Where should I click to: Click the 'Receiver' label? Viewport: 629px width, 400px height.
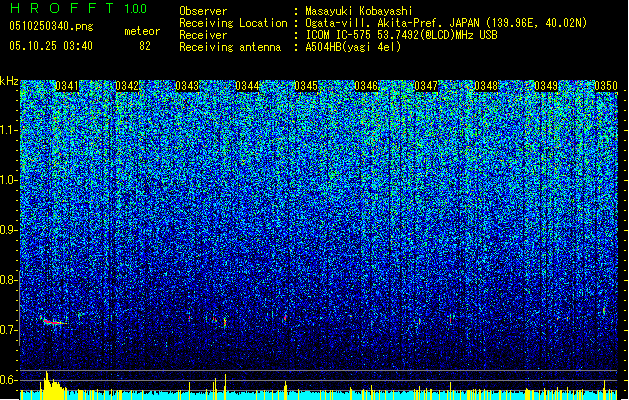[x=203, y=35]
